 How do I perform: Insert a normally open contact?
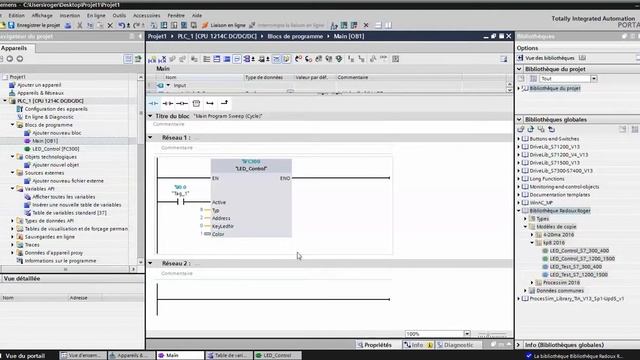(153, 104)
